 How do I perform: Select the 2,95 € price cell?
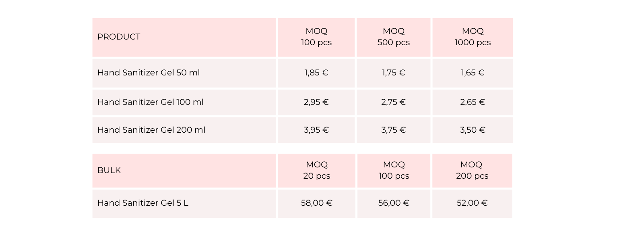(316, 102)
